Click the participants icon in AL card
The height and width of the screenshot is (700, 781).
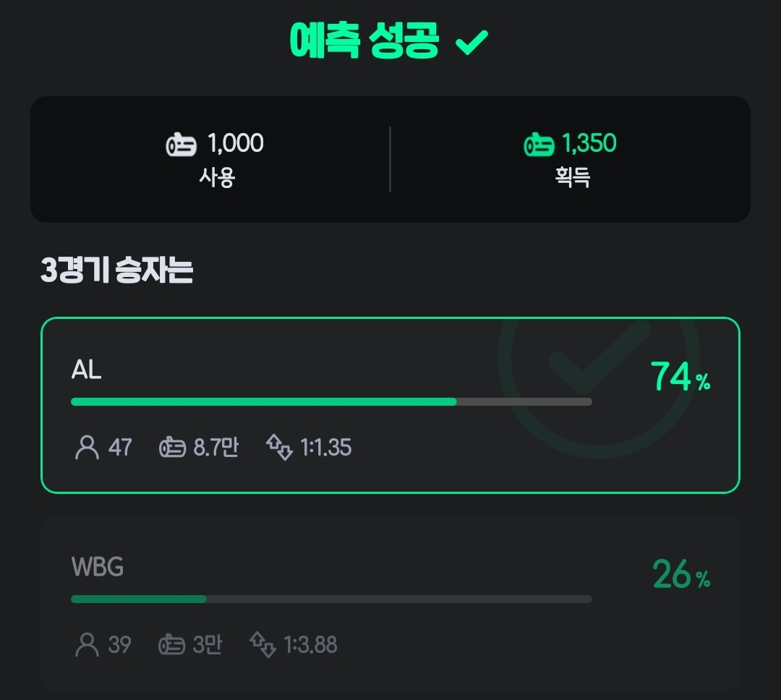pyautogui.click(x=87, y=448)
